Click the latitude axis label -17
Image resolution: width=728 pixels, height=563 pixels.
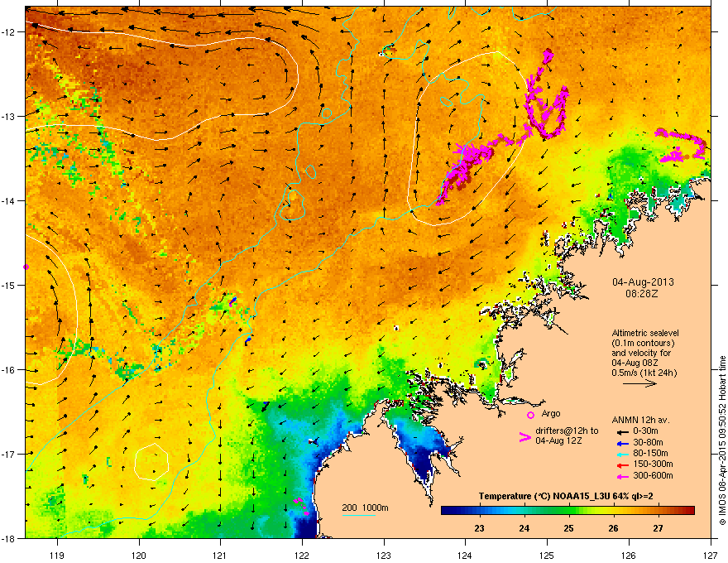(x=9, y=454)
